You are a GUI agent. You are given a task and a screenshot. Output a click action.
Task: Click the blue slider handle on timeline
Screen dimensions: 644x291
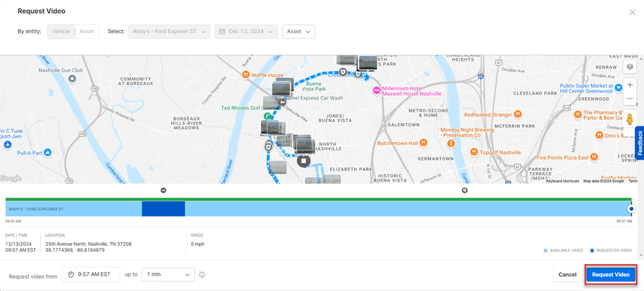[x=630, y=208]
